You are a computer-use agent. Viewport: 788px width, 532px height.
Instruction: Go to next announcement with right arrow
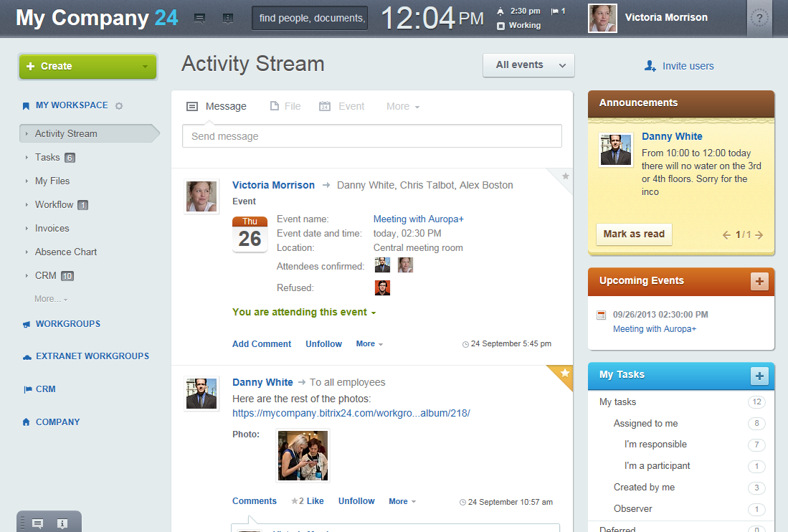pyautogui.click(x=759, y=234)
